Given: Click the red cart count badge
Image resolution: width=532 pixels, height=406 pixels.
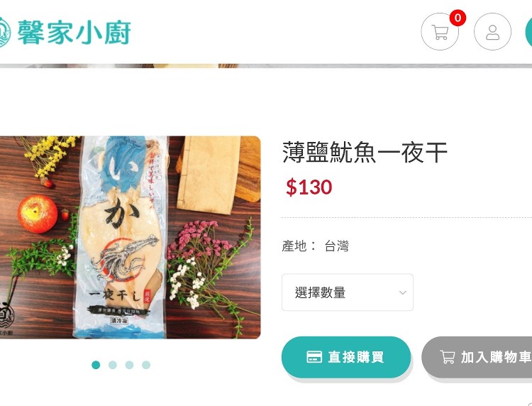Looking at the screenshot, I should coord(458,18).
